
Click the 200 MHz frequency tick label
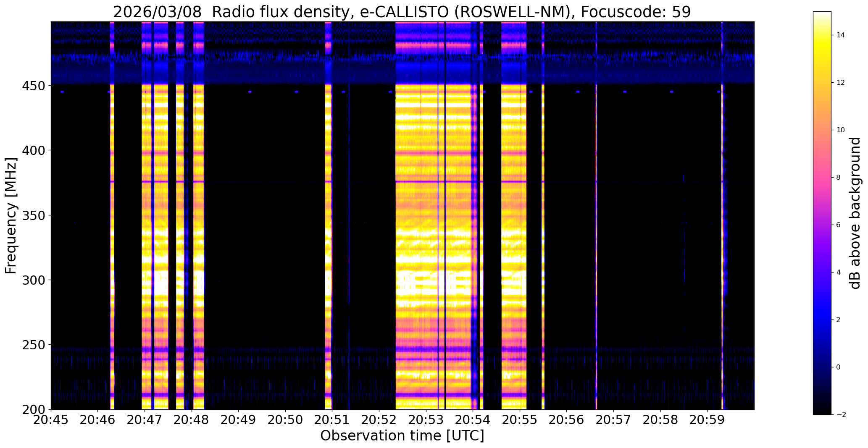click(x=34, y=409)
